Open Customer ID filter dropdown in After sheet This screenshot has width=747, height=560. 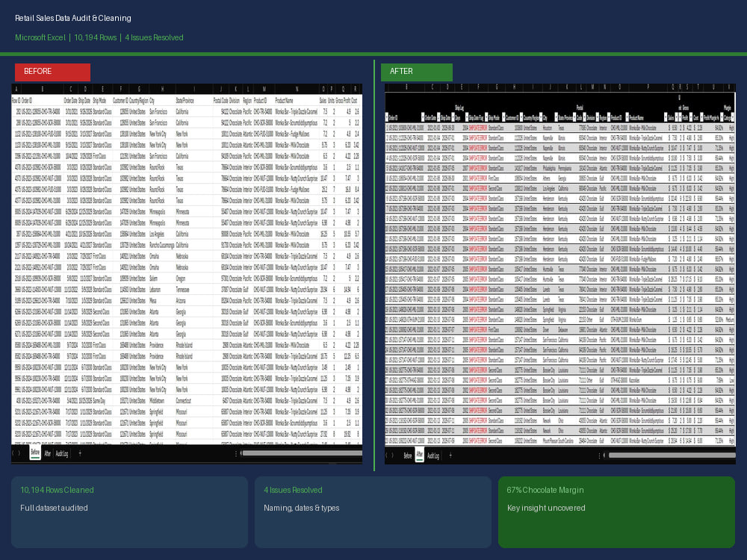coord(521,117)
